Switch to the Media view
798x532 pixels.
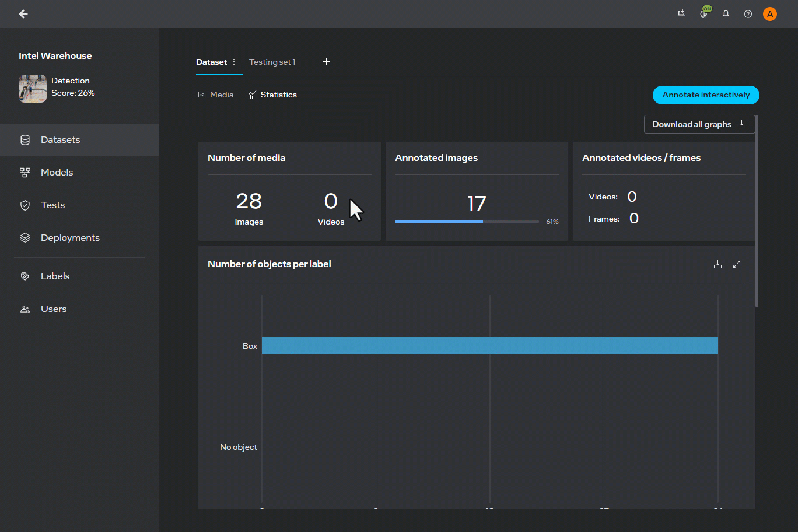tap(216, 94)
